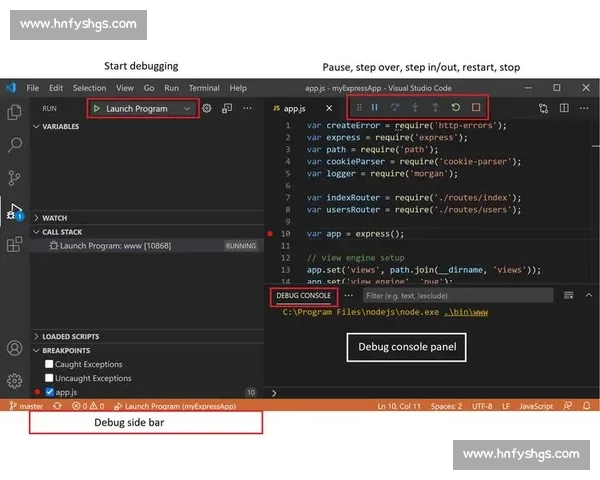This screenshot has width=600, height=480.
Task: Step out in debug toolbar
Action: [435, 107]
